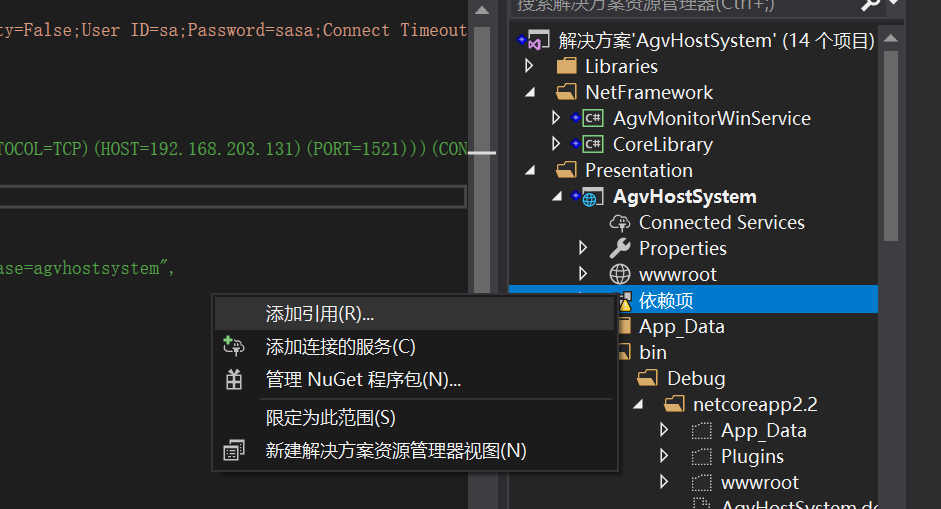The width and height of the screenshot is (941, 509).
Task: Expand the Properties node
Action: pos(583,247)
